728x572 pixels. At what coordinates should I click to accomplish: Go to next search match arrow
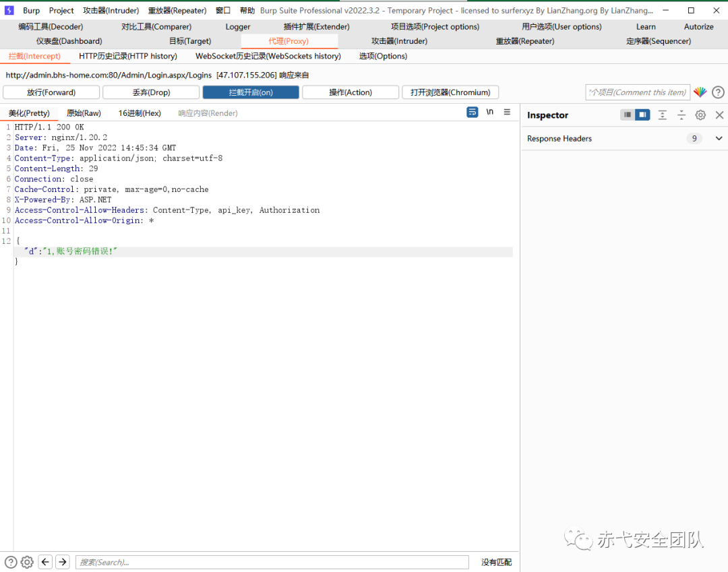pyautogui.click(x=63, y=563)
